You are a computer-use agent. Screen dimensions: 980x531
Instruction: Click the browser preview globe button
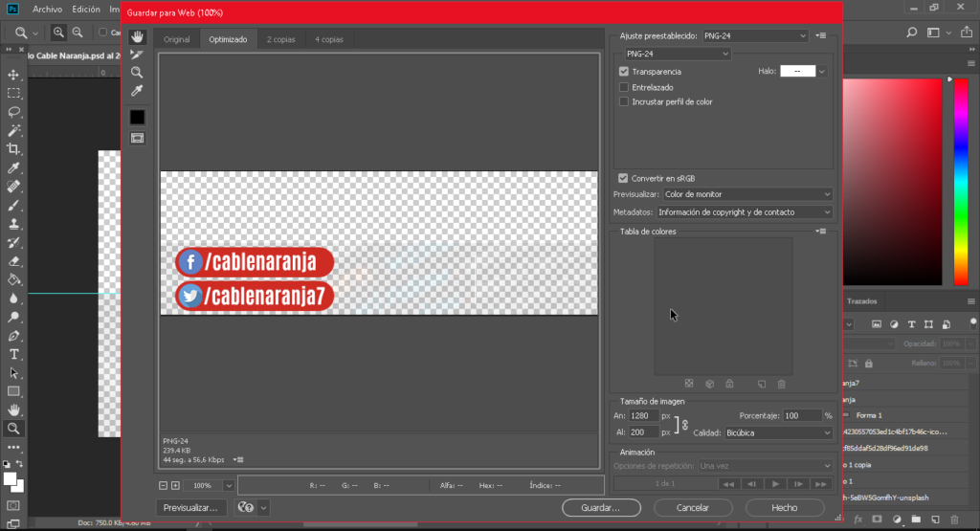(246, 508)
